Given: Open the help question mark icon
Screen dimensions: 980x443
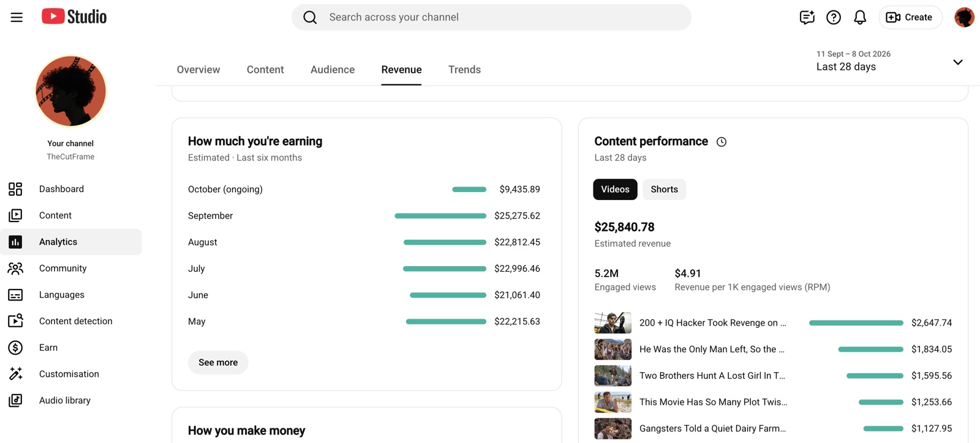Looking at the screenshot, I should [x=834, y=17].
